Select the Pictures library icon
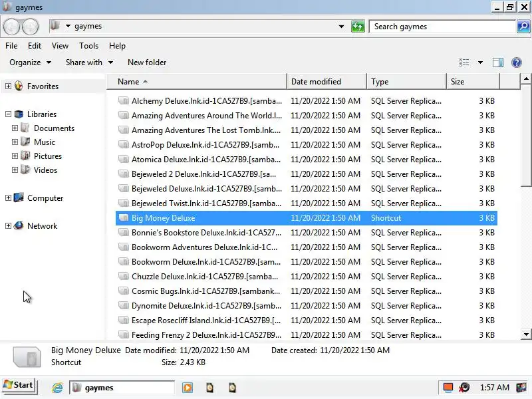The image size is (532, 399). coord(25,156)
